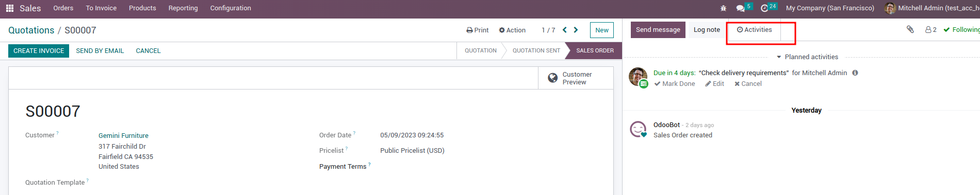Click the debug bug icon
This screenshot has width=980, height=195.
[x=723, y=8]
